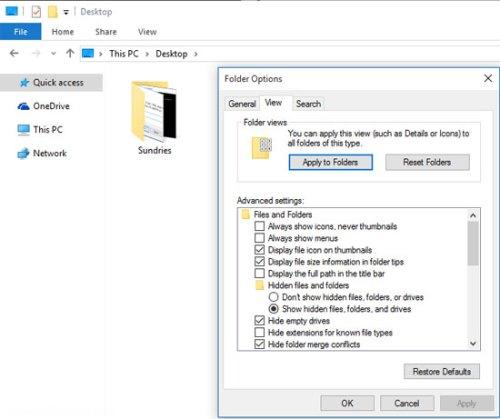Select Don't show hidden files radio button
This screenshot has height=419, width=500.
(x=273, y=297)
